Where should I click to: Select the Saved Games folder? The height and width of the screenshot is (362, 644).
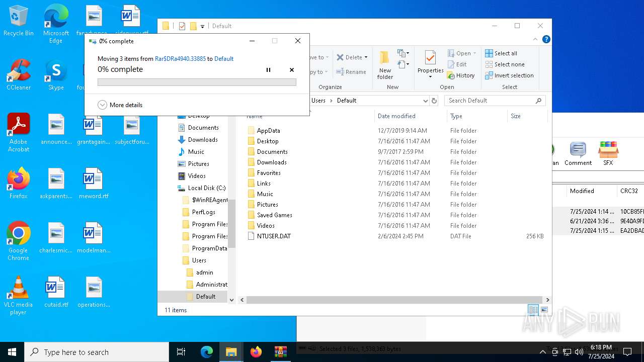pyautogui.click(x=274, y=215)
